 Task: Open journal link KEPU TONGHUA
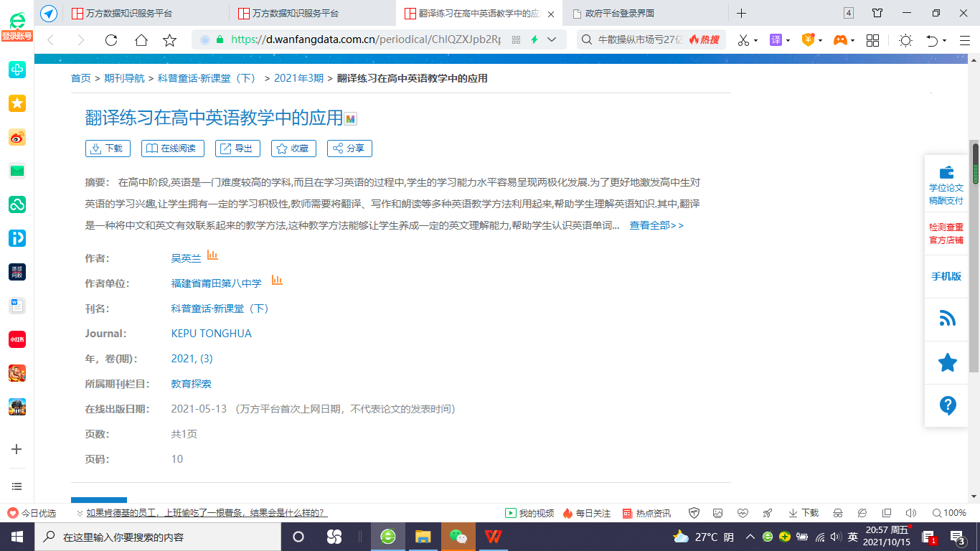[212, 334]
